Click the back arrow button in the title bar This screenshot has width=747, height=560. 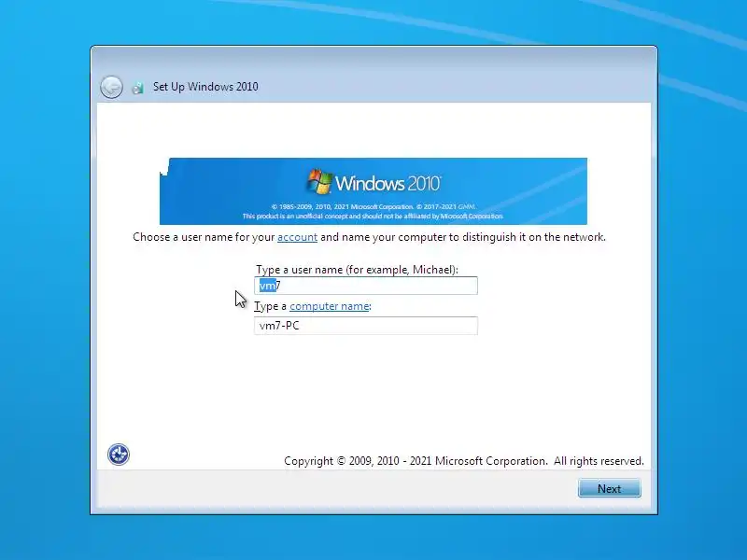(x=111, y=87)
